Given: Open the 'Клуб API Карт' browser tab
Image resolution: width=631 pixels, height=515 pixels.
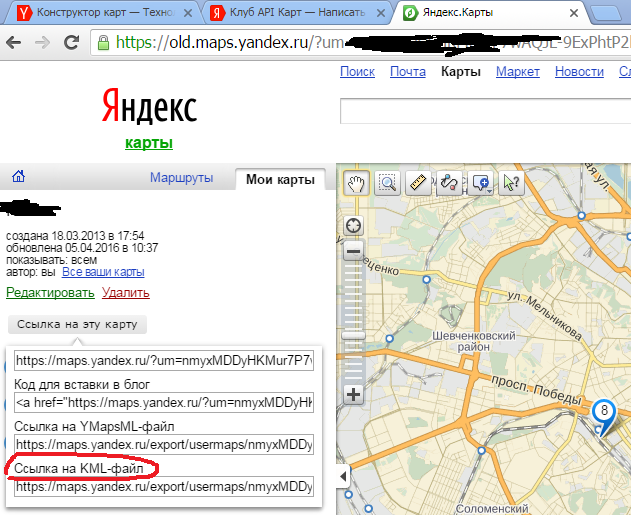Looking at the screenshot, I should click(292, 14).
